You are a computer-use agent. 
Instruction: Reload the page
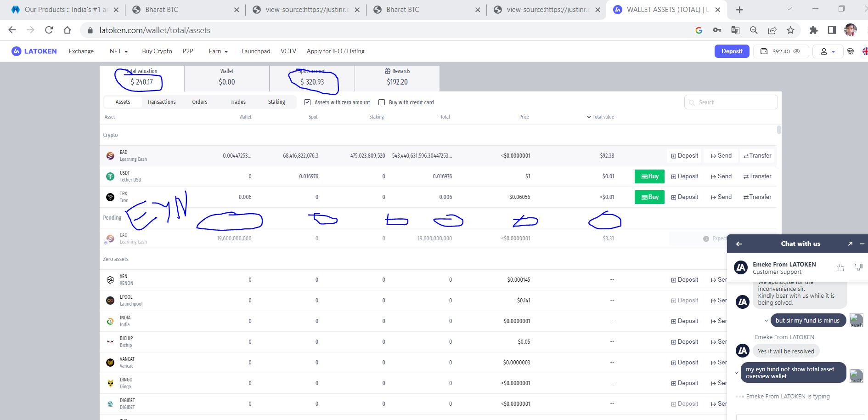[49, 30]
